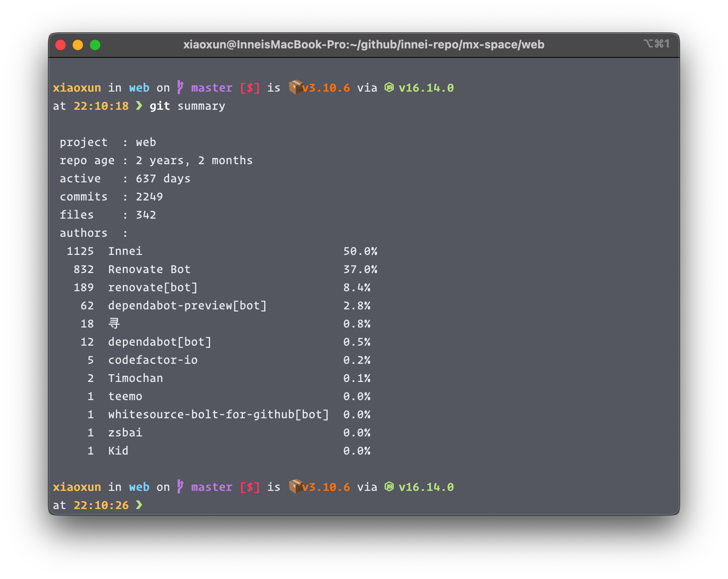Click the prompt arrow after 22:10:18

point(139,105)
